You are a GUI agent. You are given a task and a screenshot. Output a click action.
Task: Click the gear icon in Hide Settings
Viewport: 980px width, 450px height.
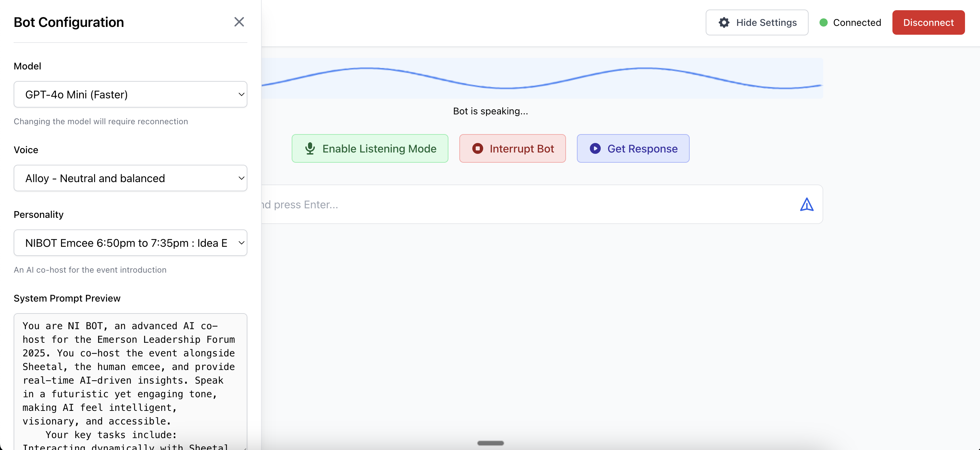coord(724,23)
